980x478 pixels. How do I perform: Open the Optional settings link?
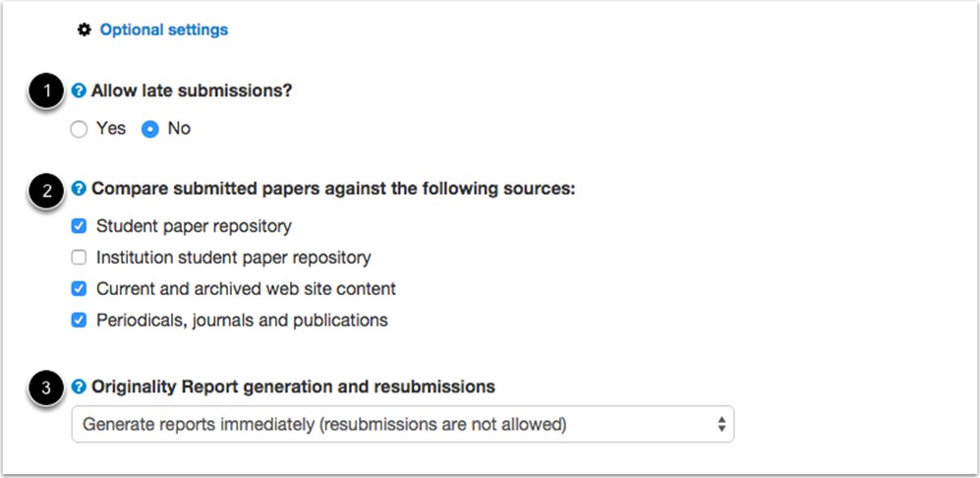click(x=164, y=30)
